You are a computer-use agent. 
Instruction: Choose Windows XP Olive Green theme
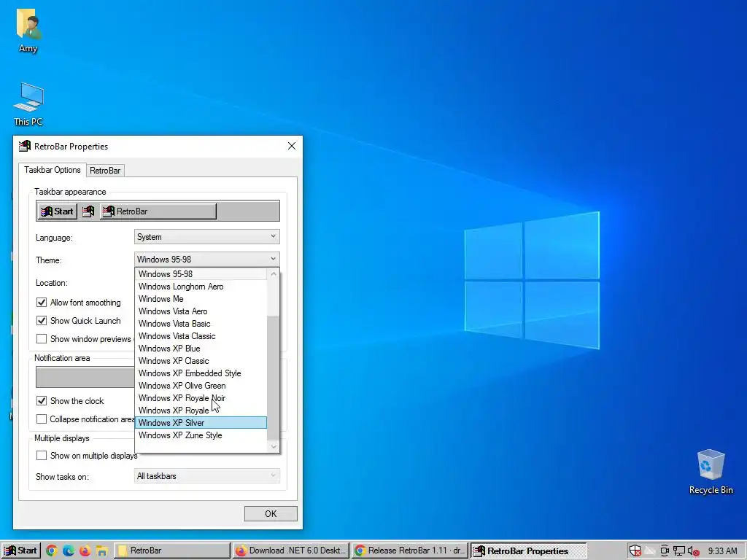point(201,385)
